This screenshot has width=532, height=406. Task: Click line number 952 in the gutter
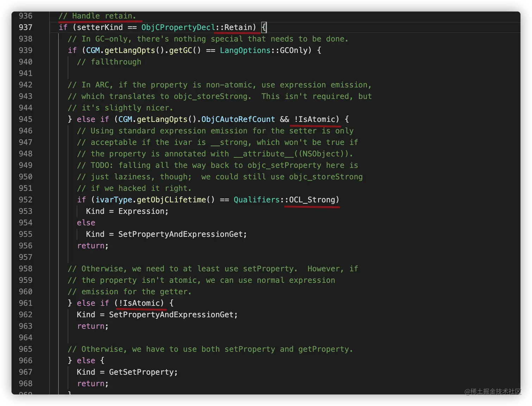pyautogui.click(x=25, y=200)
